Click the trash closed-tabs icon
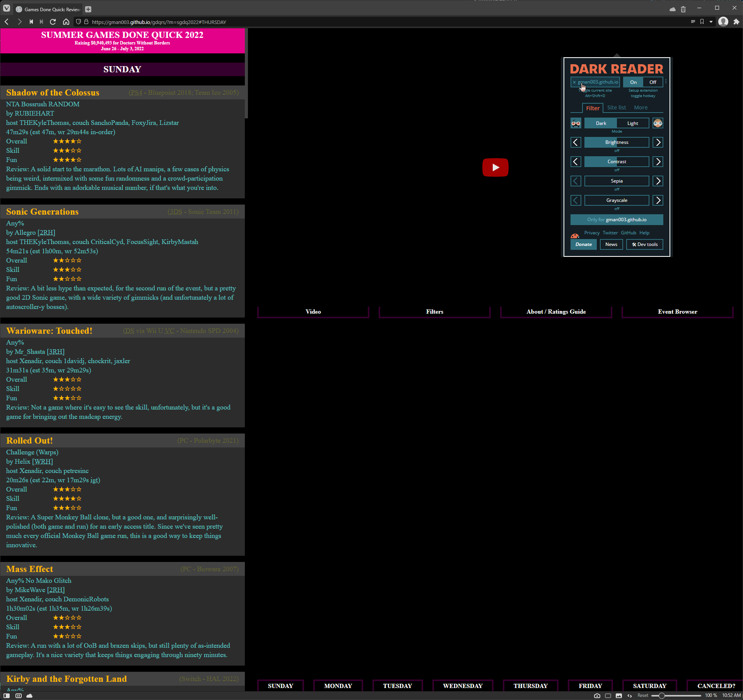743x700 pixels. (x=683, y=9)
